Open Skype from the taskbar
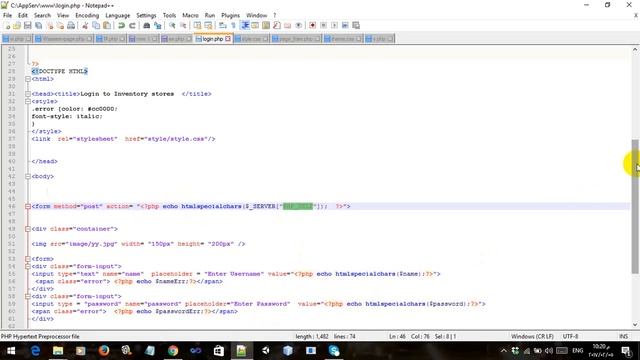This screenshot has height=360, width=640. (x=334, y=351)
